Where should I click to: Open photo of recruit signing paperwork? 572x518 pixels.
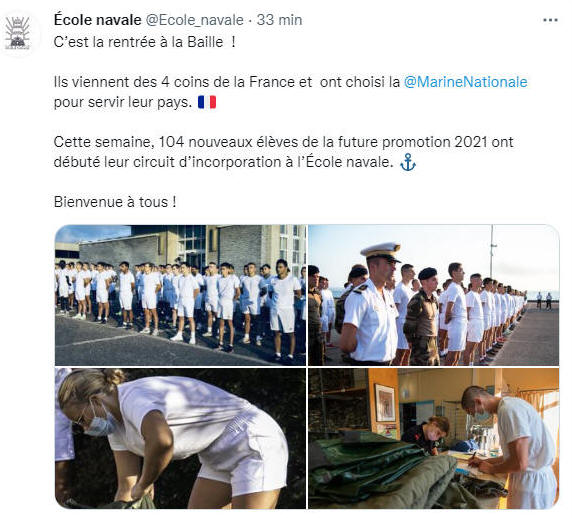point(434,438)
